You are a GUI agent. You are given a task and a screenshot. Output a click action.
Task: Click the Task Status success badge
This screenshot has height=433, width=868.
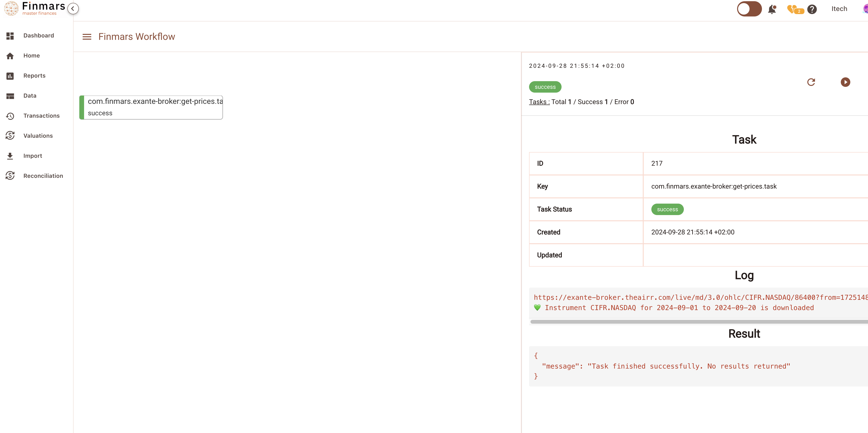[x=667, y=209]
